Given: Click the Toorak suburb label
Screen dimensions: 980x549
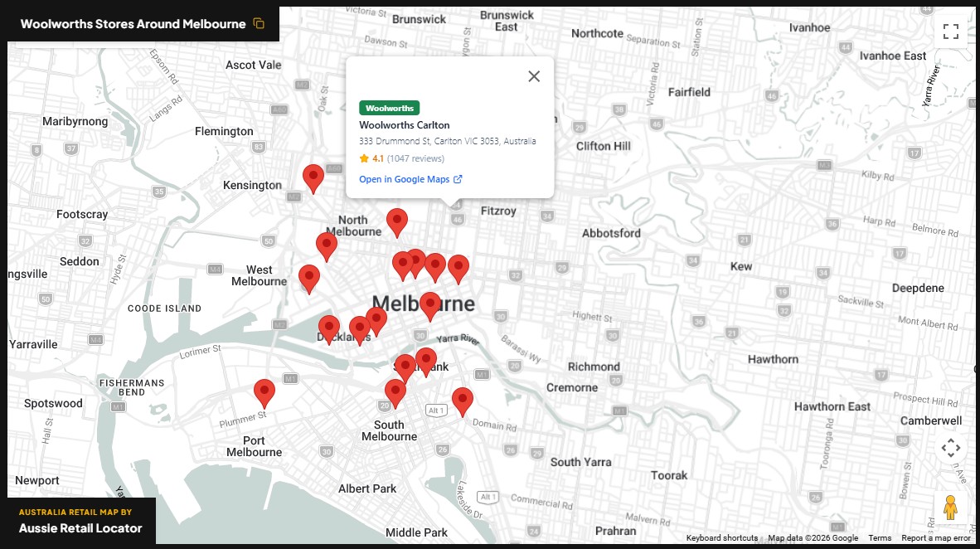Looking at the screenshot, I should coord(669,475).
